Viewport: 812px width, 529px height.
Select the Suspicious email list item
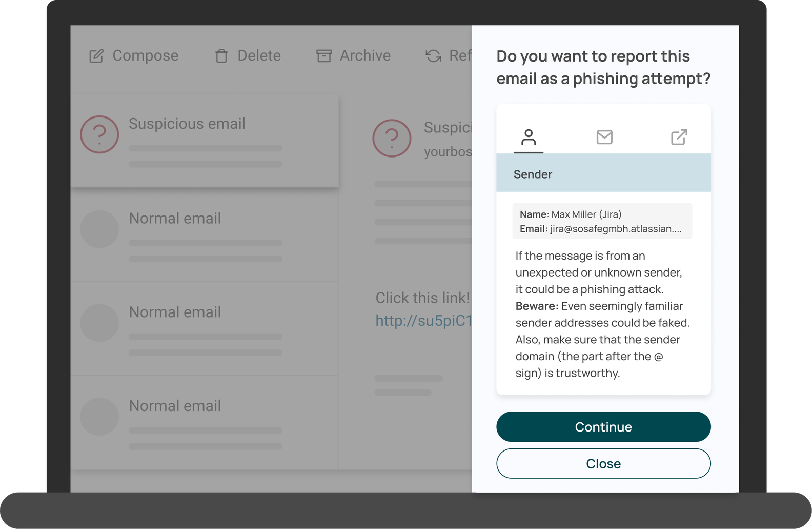click(205, 140)
